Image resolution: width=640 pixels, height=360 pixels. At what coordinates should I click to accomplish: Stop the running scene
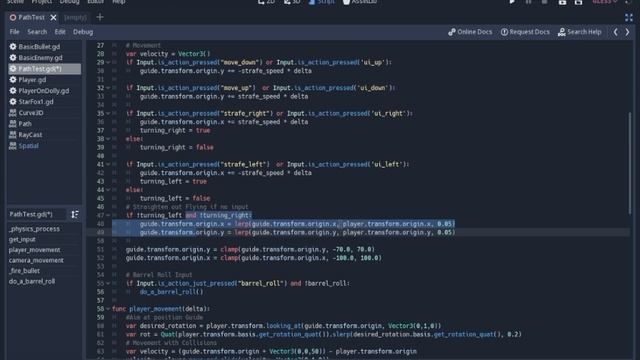click(x=544, y=2)
